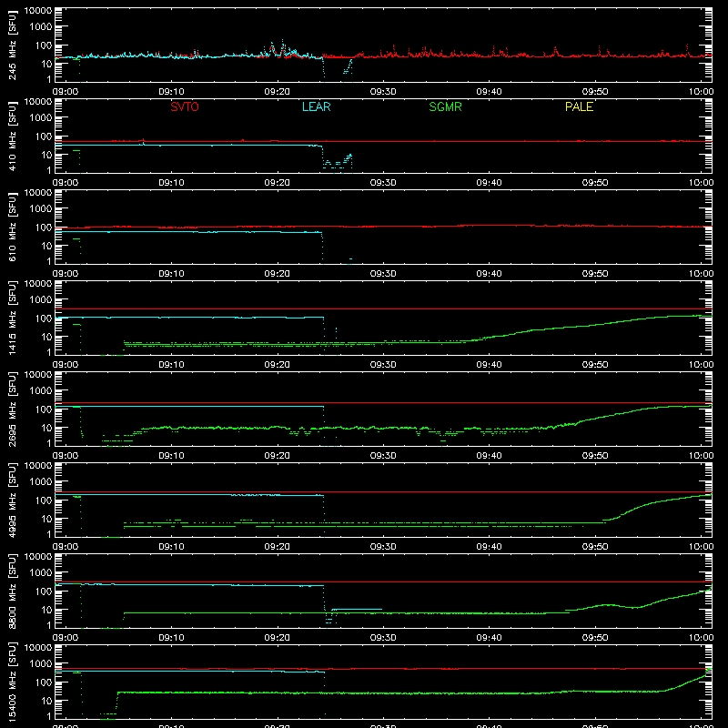Click the yellow PALE legend label
The image size is (728, 728).
(579, 106)
